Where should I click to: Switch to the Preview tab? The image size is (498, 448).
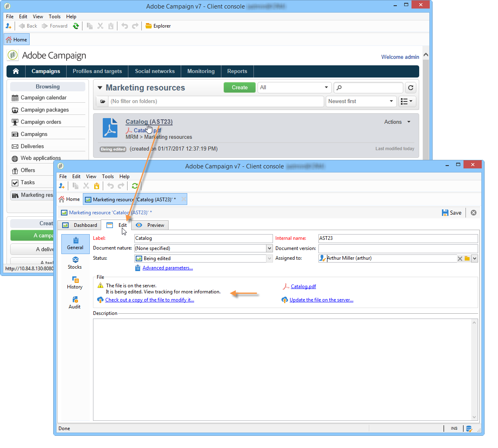tap(150, 225)
